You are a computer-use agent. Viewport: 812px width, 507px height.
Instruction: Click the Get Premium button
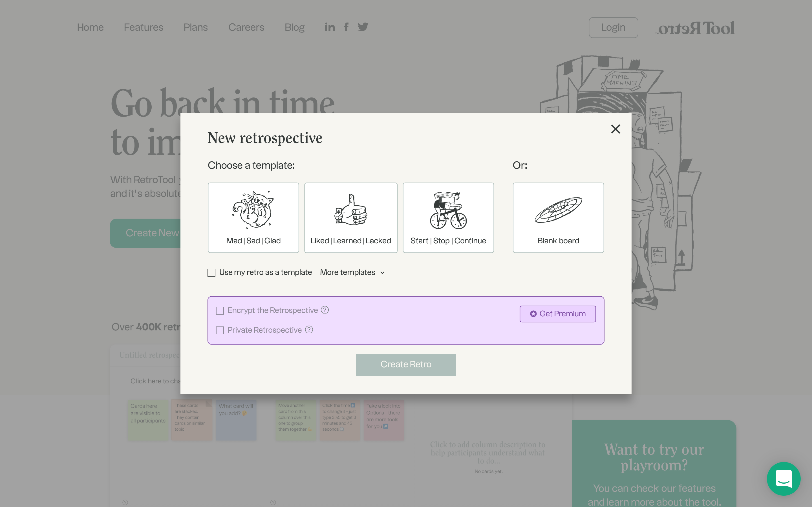(557, 314)
